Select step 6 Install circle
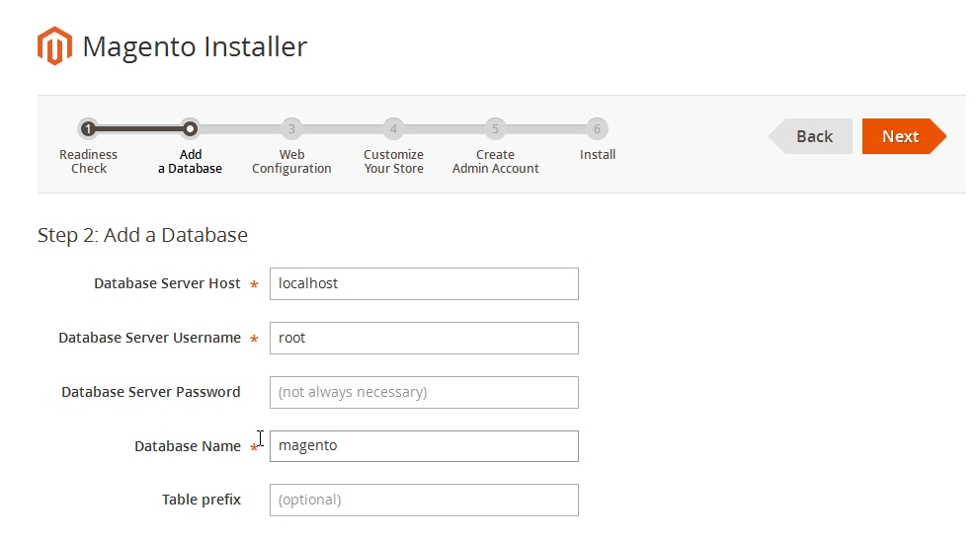Image resolution: width=980 pixels, height=543 pixels. click(x=597, y=128)
